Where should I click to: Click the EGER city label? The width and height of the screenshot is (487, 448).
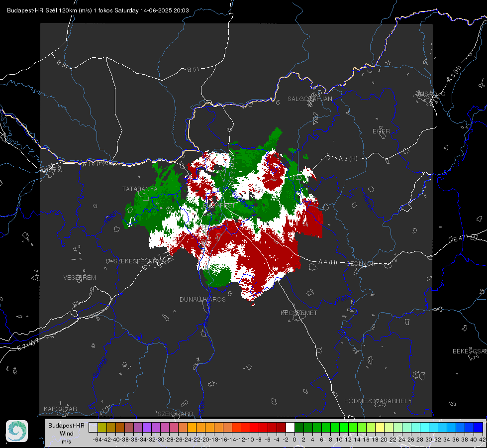(x=381, y=131)
